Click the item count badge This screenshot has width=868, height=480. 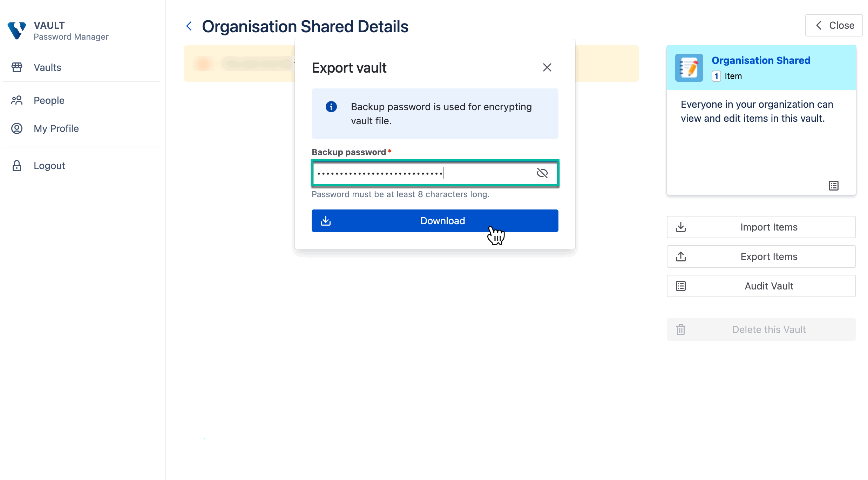point(716,76)
